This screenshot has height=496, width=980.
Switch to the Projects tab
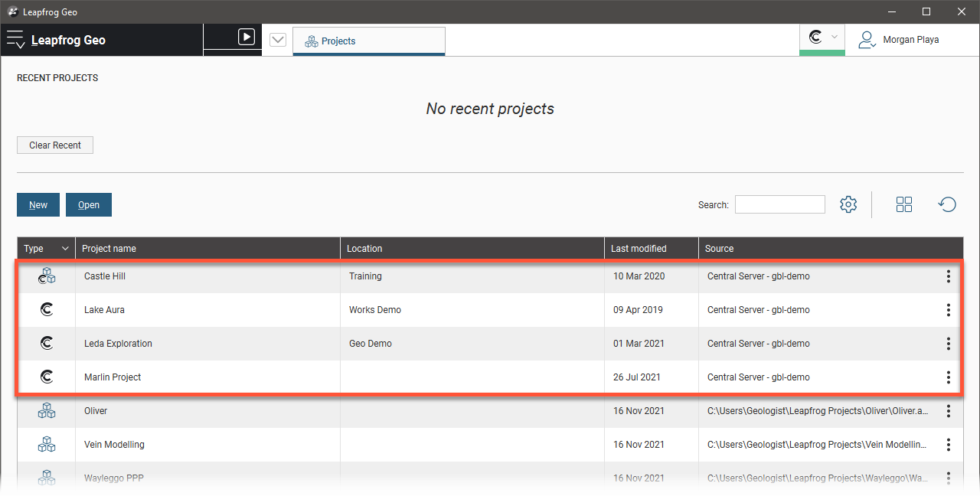(368, 41)
